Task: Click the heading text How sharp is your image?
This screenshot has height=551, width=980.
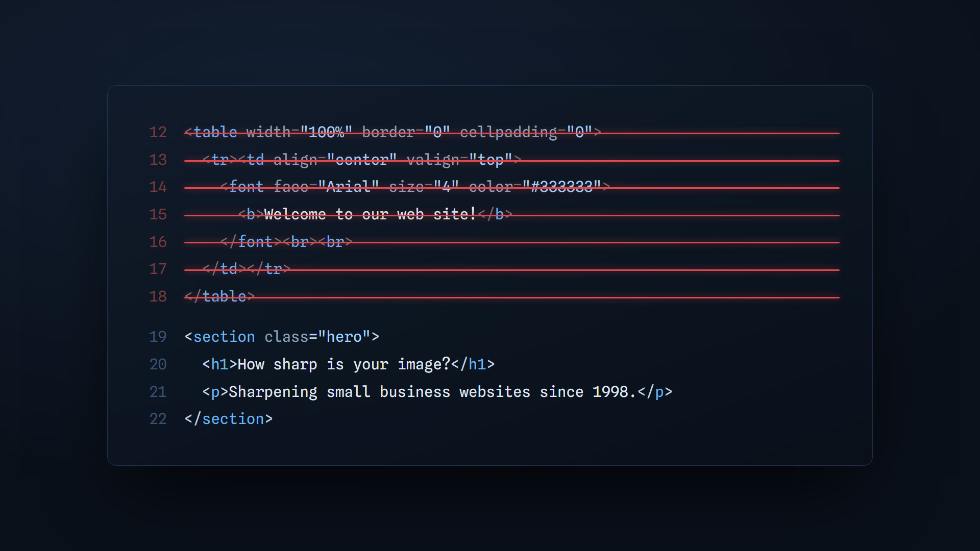Action: click(x=344, y=364)
